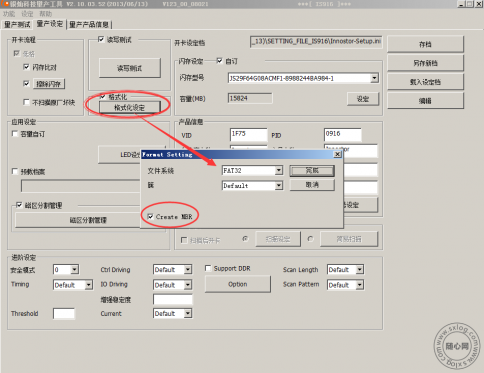Click the 设定 button beside capacity
Image resolution: width=484 pixels, height=373 pixels.
363,99
